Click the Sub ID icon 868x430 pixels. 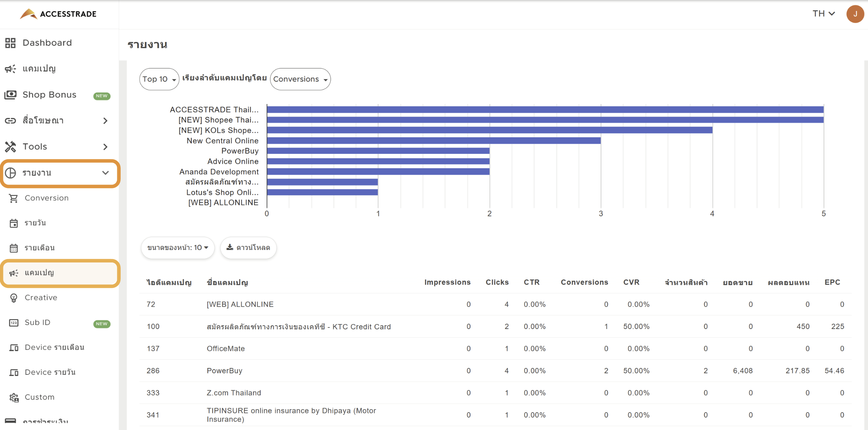[x=14, y=323]
